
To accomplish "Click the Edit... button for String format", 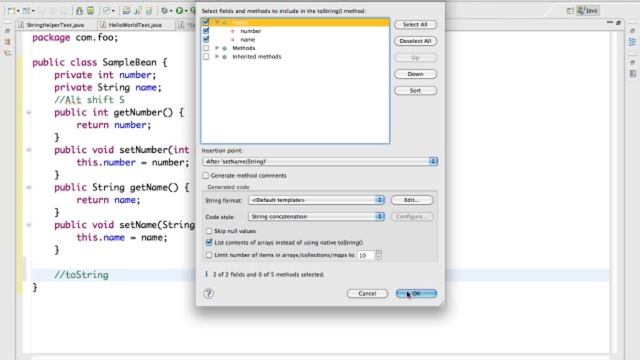I will click(x=412, y=200).
